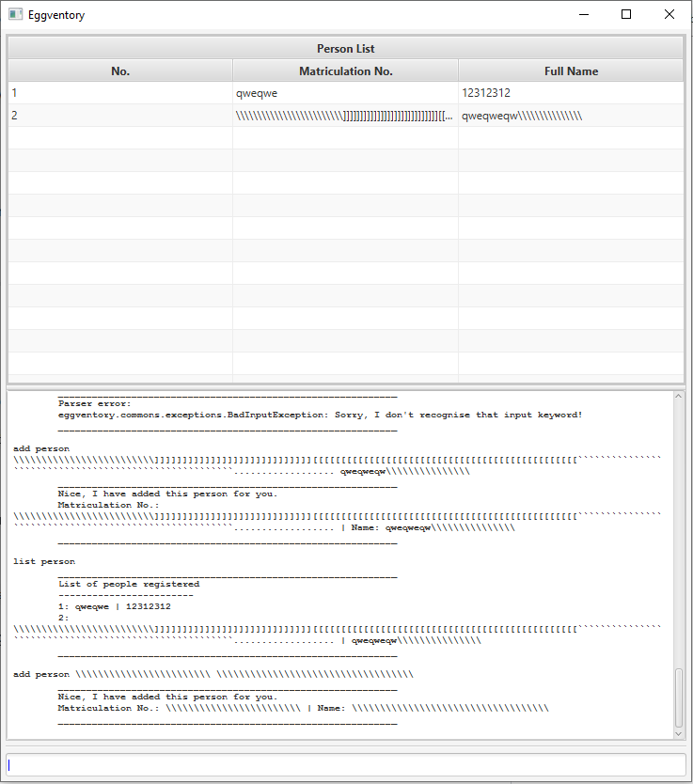Click the Eggventory app icon in title bar
The height and width of the screenshot is (784, 693).
coord(15,14)
